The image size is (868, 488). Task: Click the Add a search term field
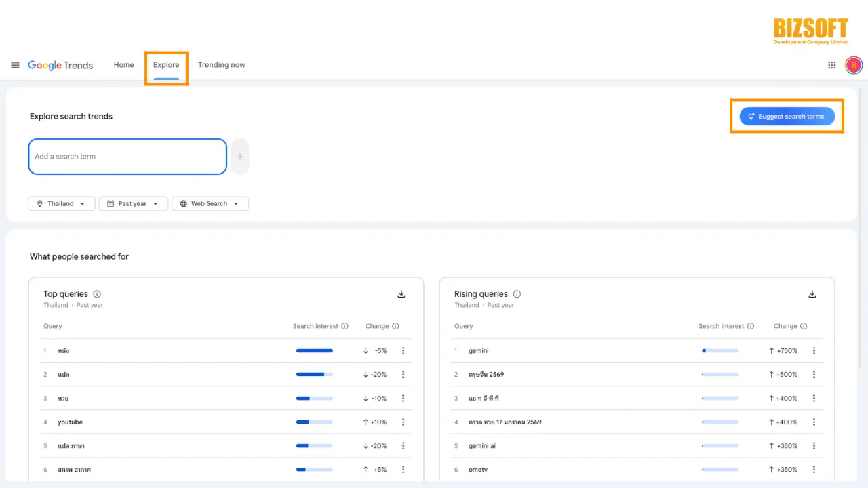127,157
